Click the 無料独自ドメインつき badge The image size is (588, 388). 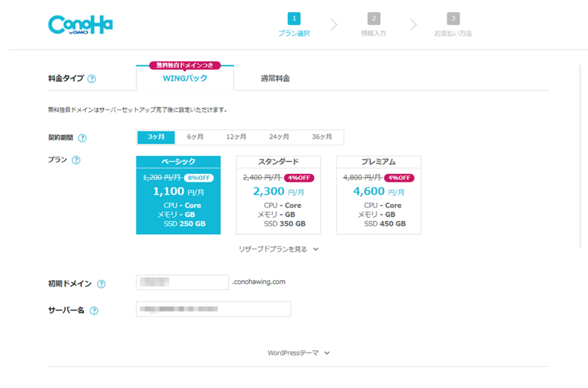(185, 65)
